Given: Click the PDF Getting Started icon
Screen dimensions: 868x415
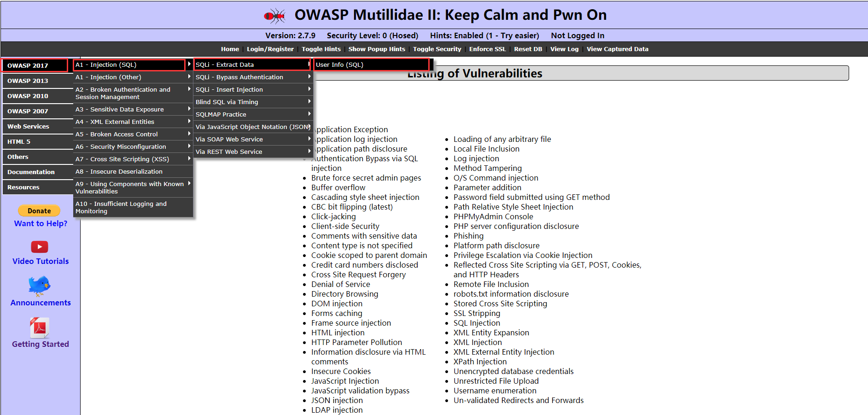Looking at the screenshot, I should click(x=40, y=328).
